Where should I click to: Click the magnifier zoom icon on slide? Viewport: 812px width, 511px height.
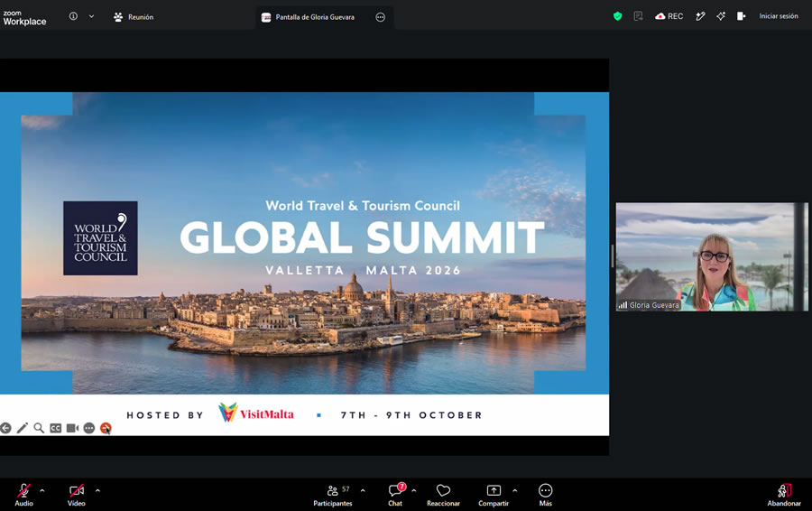[x=39, y=428]
